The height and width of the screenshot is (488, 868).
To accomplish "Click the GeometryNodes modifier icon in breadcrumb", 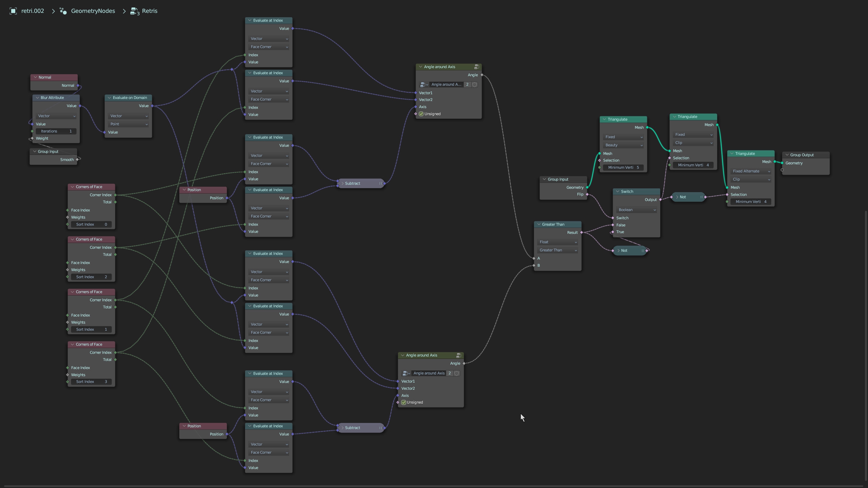I will coord(63,11).
